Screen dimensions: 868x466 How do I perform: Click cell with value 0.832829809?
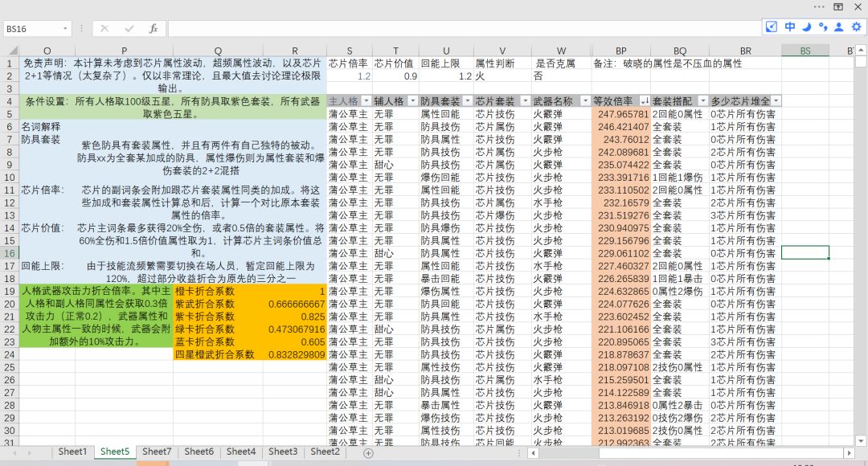pos(294,354)
